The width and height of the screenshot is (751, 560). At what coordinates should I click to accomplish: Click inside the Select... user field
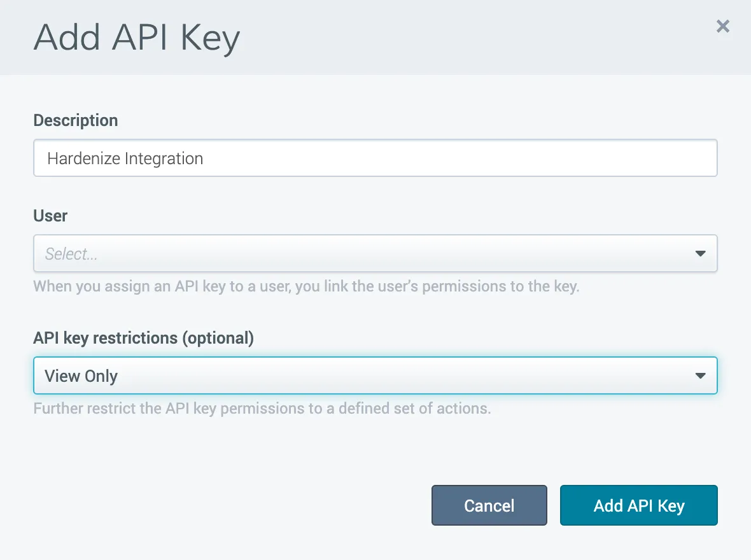pyautogui.click(x=255, y=253)
